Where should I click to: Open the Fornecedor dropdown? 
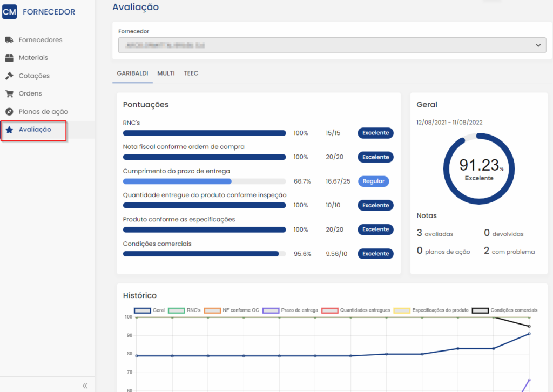click(x=324, y=45)
